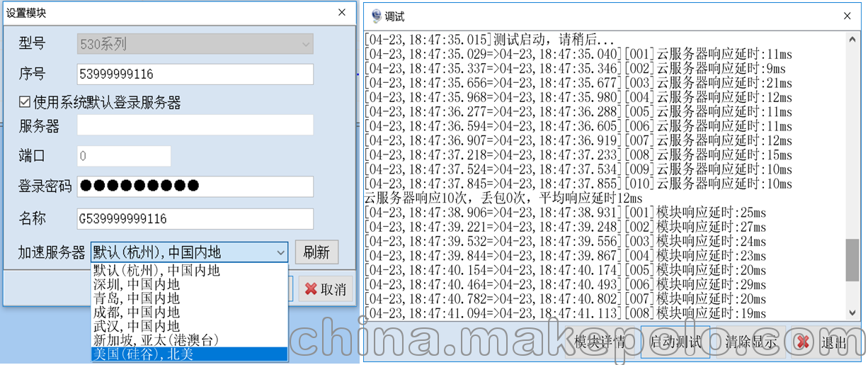Click the debug log scrollbar down arrow

[852, 313]
